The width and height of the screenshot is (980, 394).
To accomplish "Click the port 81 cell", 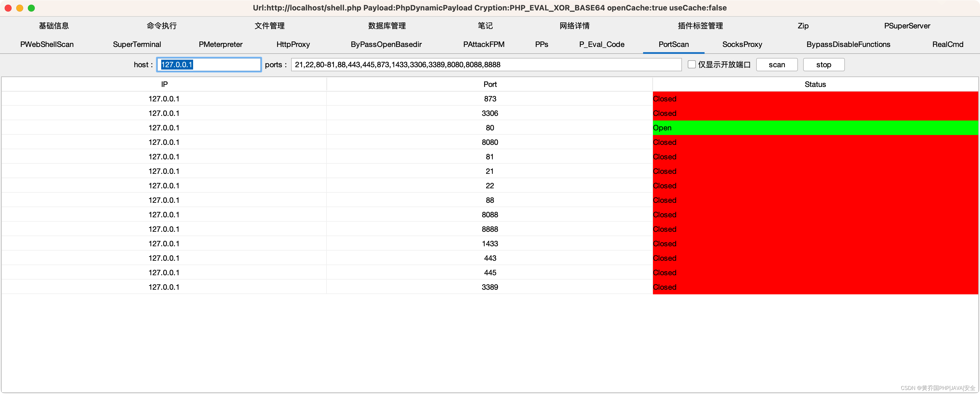I will tap(490, 157).
